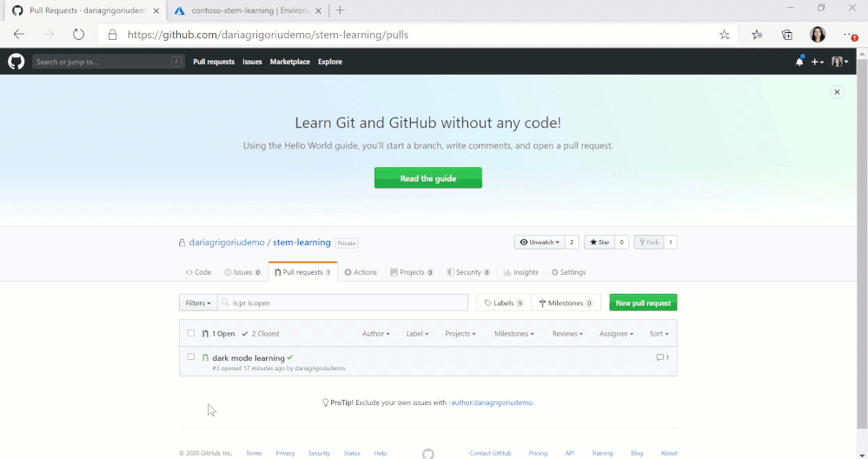This screenshot has width=868, height=459.
Task: Open the watchers count 2
Action: pos(572,242)
